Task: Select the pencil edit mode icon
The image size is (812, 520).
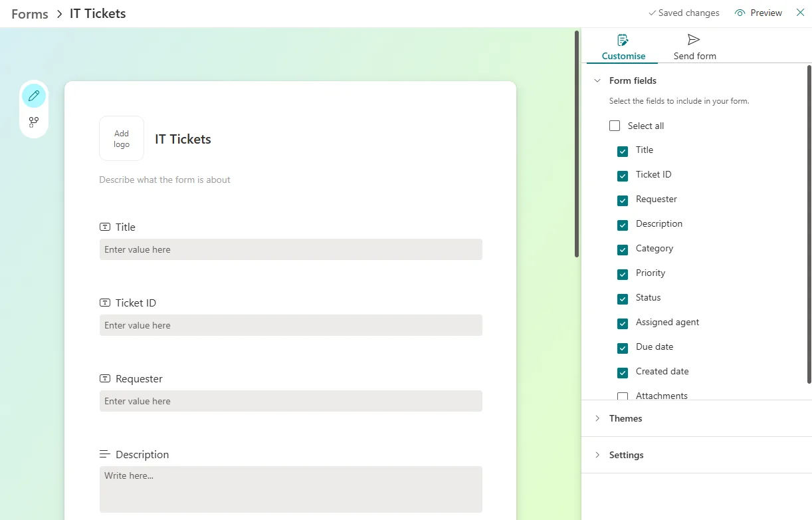Action: tap(34, 96)
